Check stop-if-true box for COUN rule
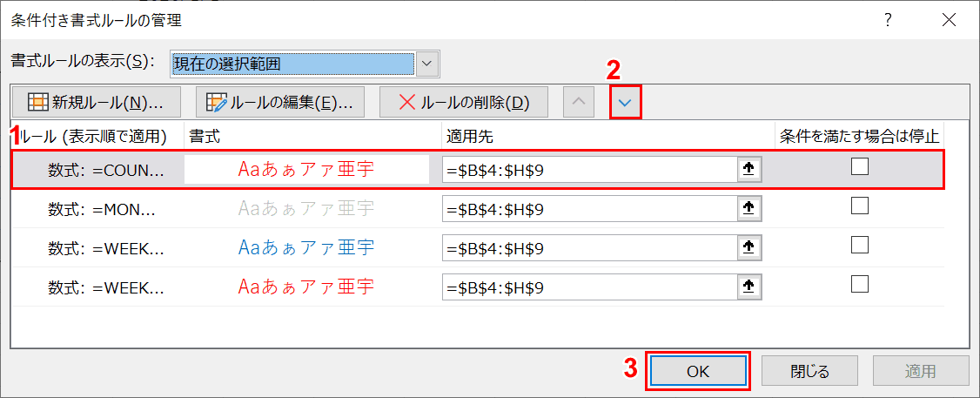The width and height of the screenshot is (980, 398). (860, 166)
